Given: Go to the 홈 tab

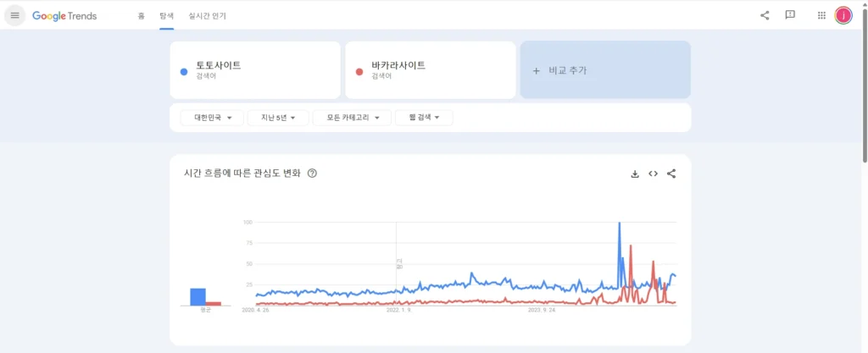Looking at the screenshot, I should [x=141, y=15].
